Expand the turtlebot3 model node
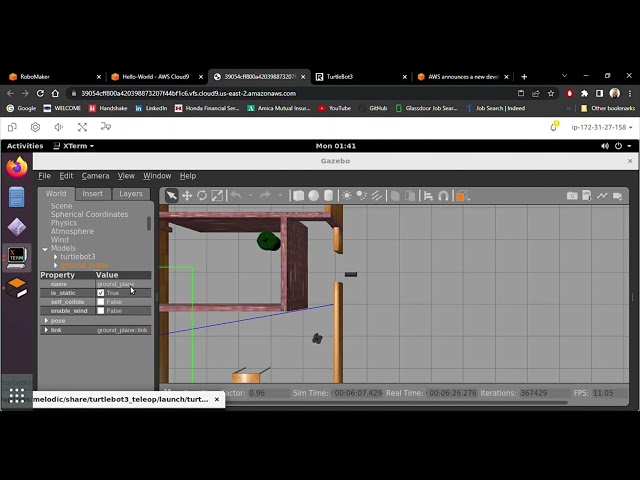 (x=56, y=257)
